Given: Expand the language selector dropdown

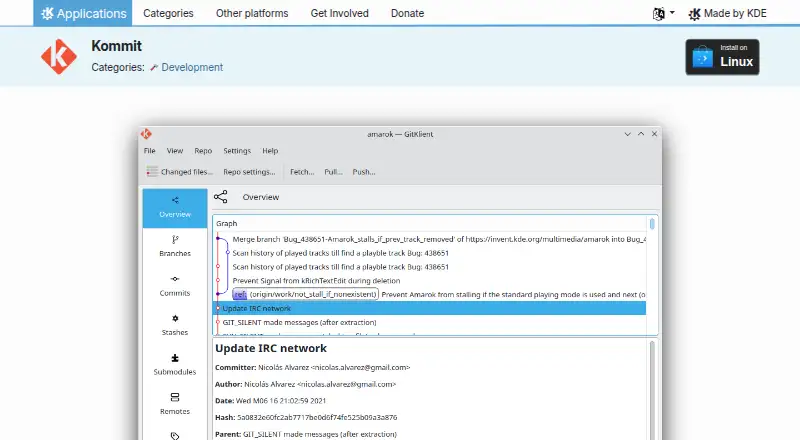Looking at the screenshot, I should [664, 13].
